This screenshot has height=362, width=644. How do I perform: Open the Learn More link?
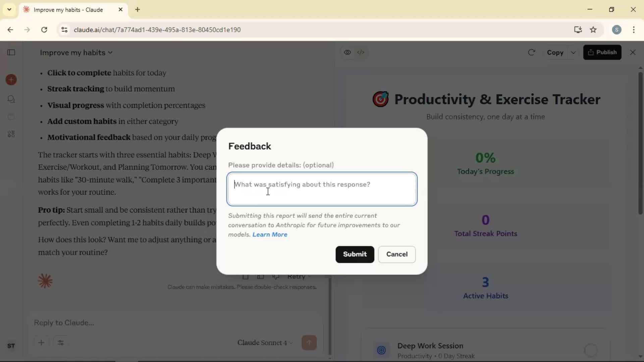click(270, 235)
